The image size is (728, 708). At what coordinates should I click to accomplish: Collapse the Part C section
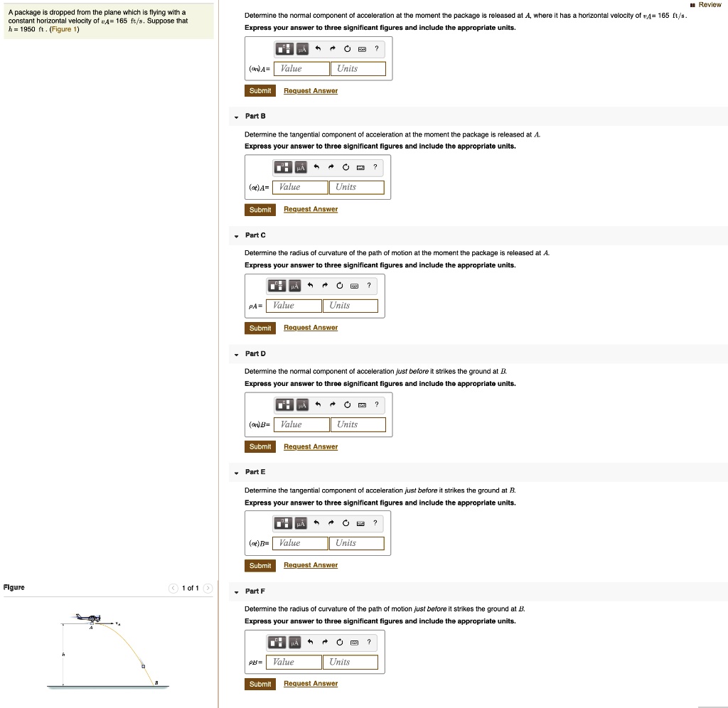(x=236, y=236)
